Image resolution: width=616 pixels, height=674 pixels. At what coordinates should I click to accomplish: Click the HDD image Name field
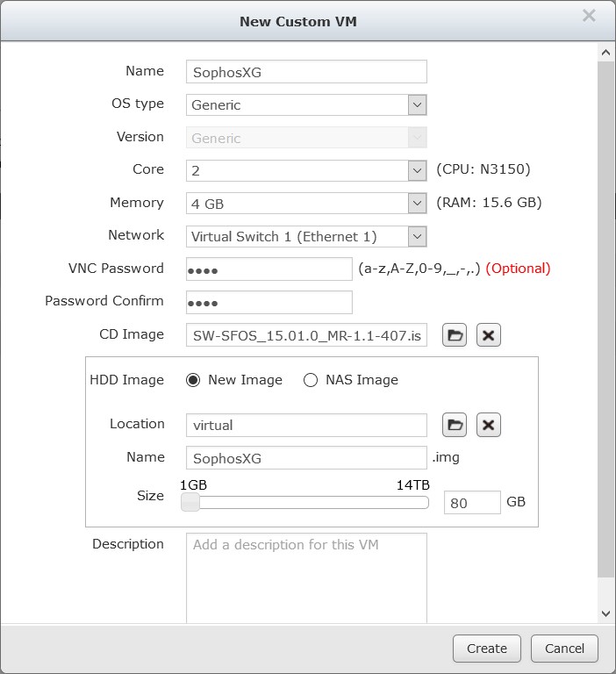[x=306, y=458]
